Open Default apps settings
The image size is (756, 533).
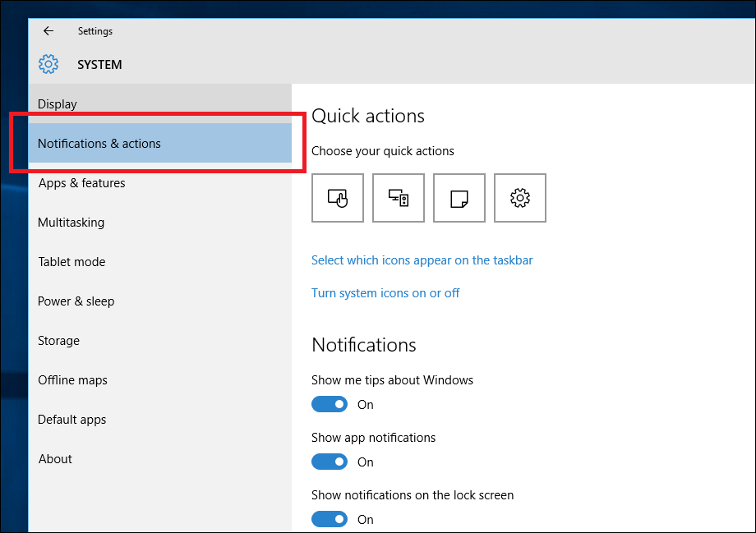click(x=160, y=420)
